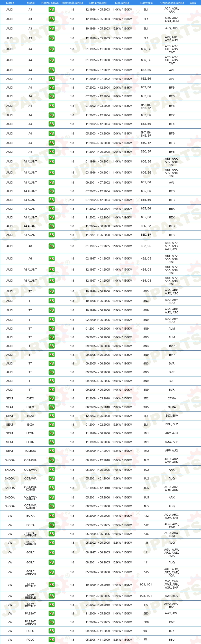Click the 'Lata produkcji' column header
Viewport: 201px width, 644px height.
(98, 3)
